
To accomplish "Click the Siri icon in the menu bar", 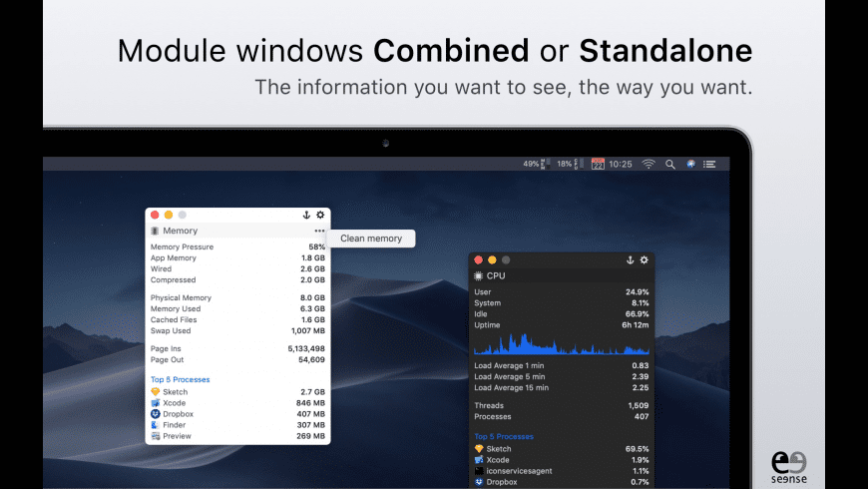I will pyautogui.click(x=690, y=164).
